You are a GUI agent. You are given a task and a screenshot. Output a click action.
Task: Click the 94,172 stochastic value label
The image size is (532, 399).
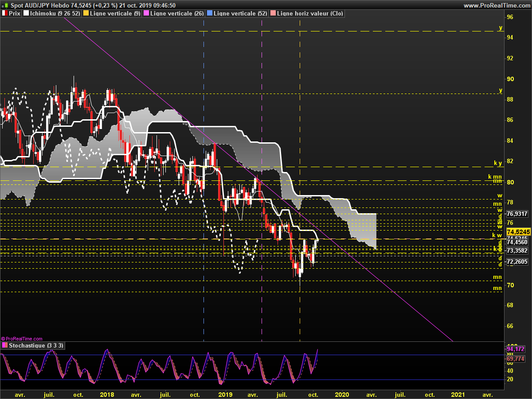[516, 349]
